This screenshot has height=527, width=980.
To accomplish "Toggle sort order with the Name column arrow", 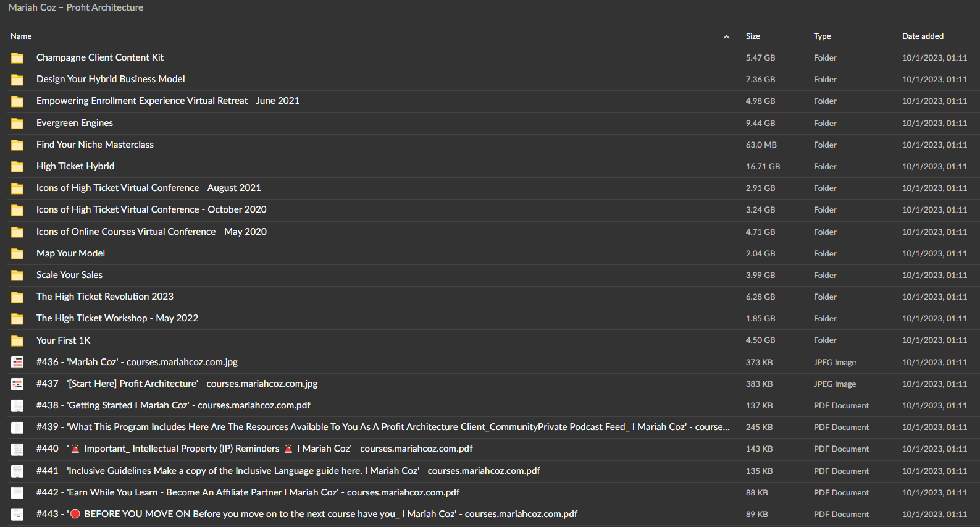I will point(726,36).
